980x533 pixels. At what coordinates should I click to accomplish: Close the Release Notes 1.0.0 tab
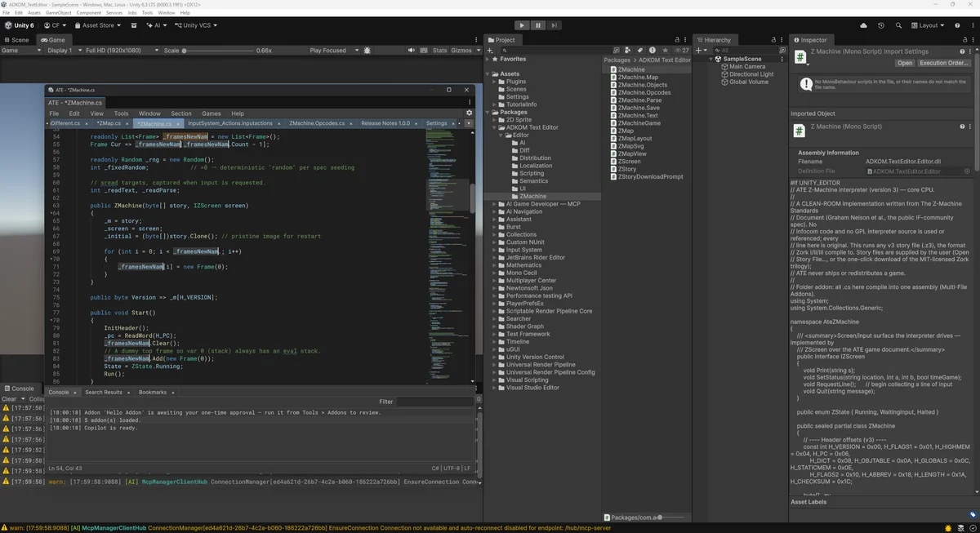418,123
